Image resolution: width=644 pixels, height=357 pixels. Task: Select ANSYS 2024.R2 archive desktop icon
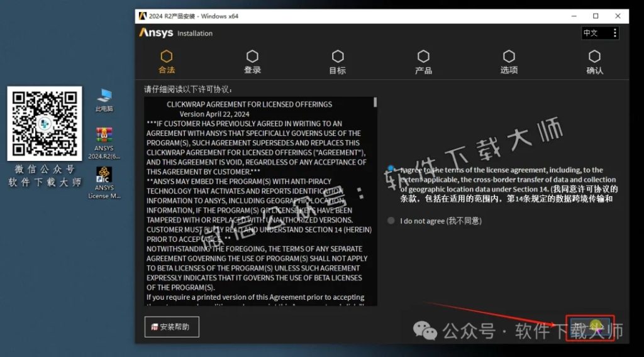pyautogui.click(x=104, y=143)
